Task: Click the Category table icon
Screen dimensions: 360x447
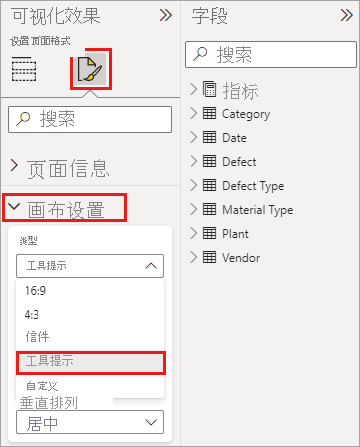Action: [209, 113]
